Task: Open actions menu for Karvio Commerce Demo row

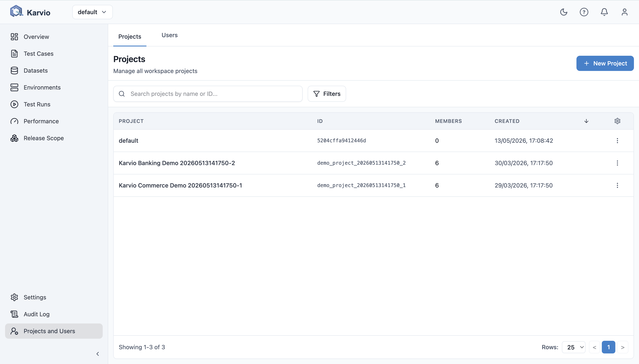Action: click(617, 185)
